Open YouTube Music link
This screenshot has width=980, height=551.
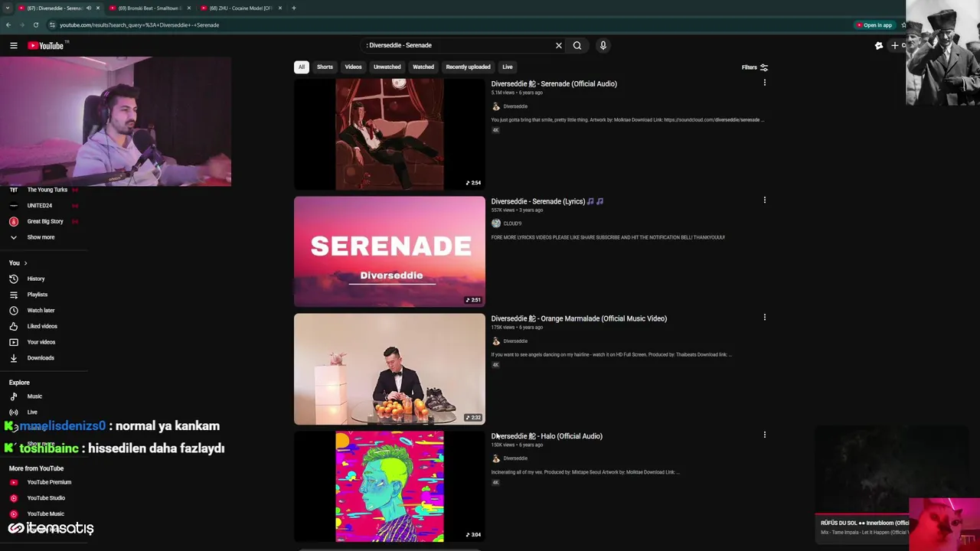[x=45, y=514]
